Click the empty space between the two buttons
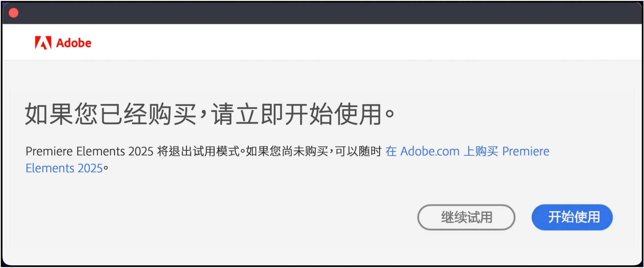 click(523, 217)
